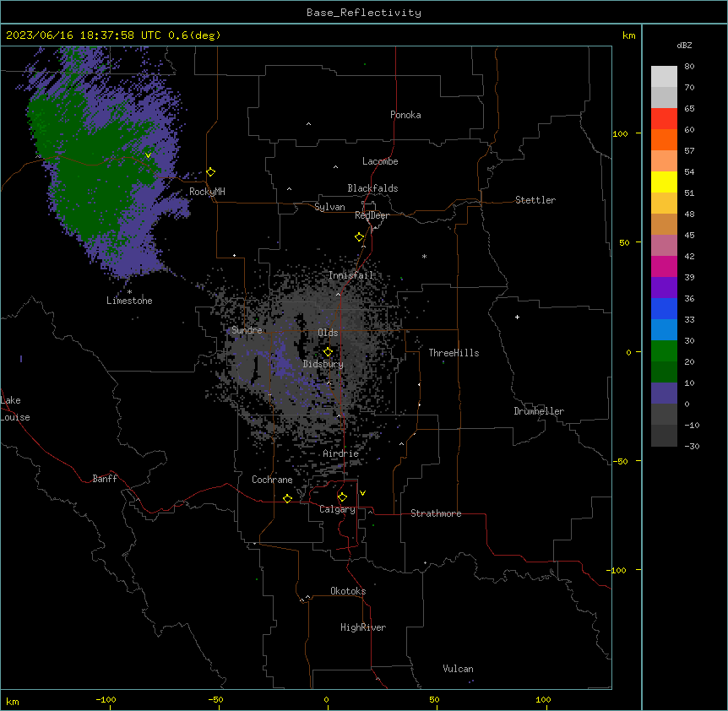The width and height of the screenshot is (728, 711).
Task: Click the yellow diamond marker beside RockyMH
Action: point(211,172)
